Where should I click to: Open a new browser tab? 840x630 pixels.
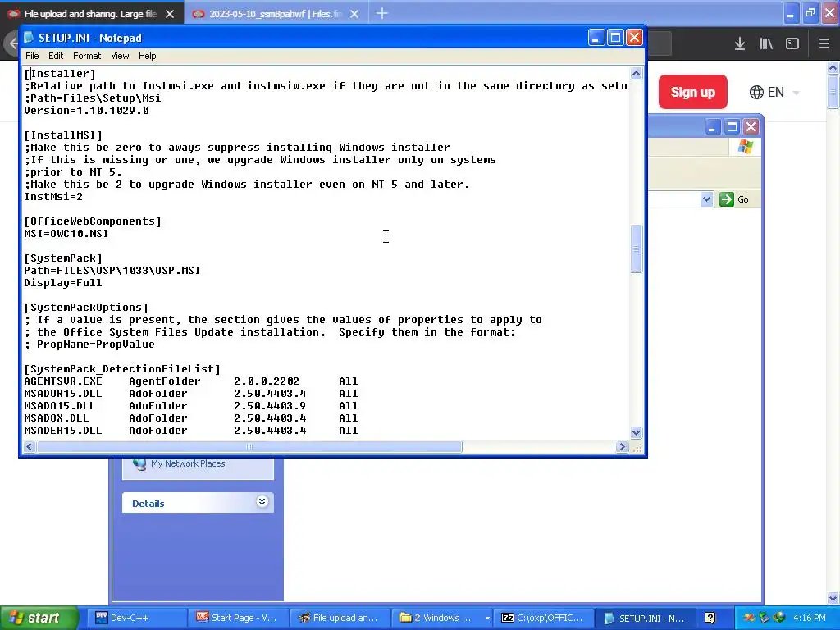[382, 13]
